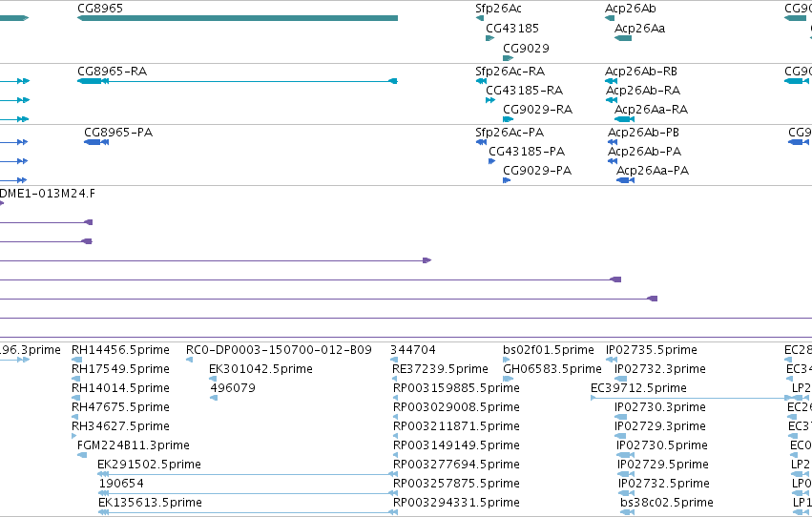Select the CG43185-RA transcript label
Viewport: 812px width, 517px height.
524,91
